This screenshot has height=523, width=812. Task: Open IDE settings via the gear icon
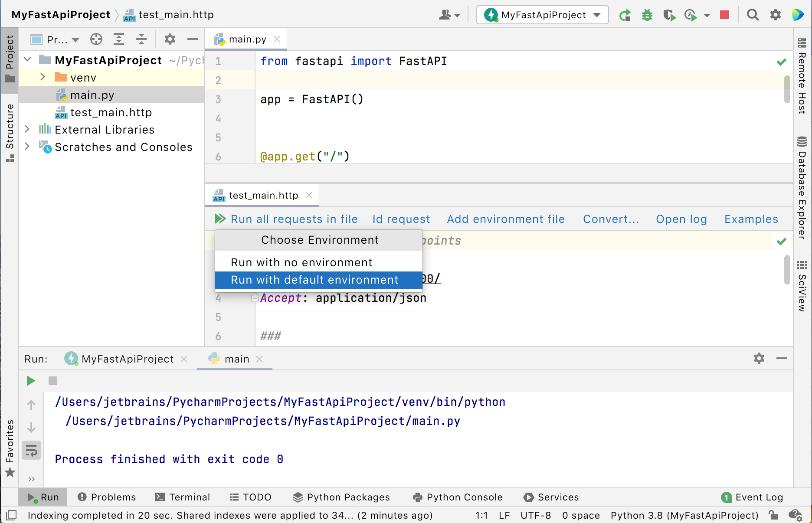tap(776, 14)
